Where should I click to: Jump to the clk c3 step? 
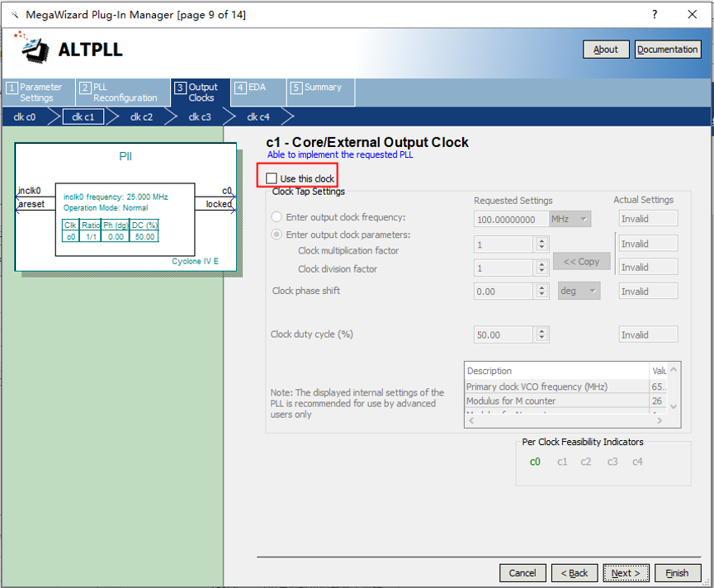pyautogui.click(x=200, y=117)
